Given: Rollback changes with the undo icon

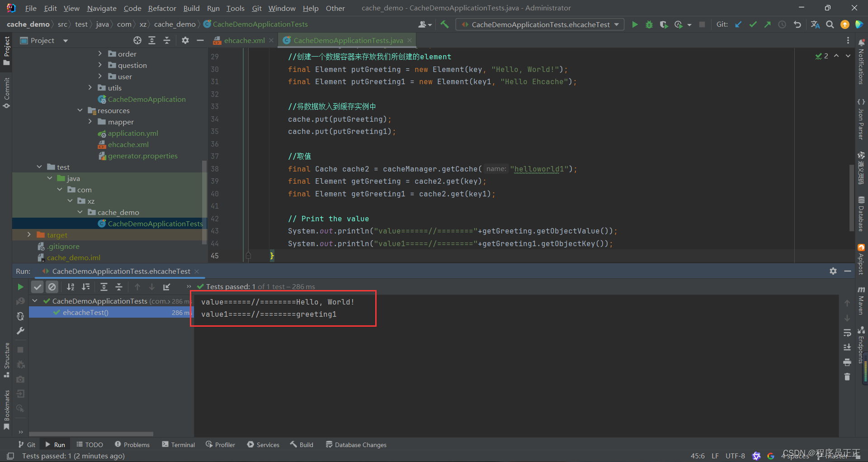Looking at the screenshot, I should coord(797,24).
